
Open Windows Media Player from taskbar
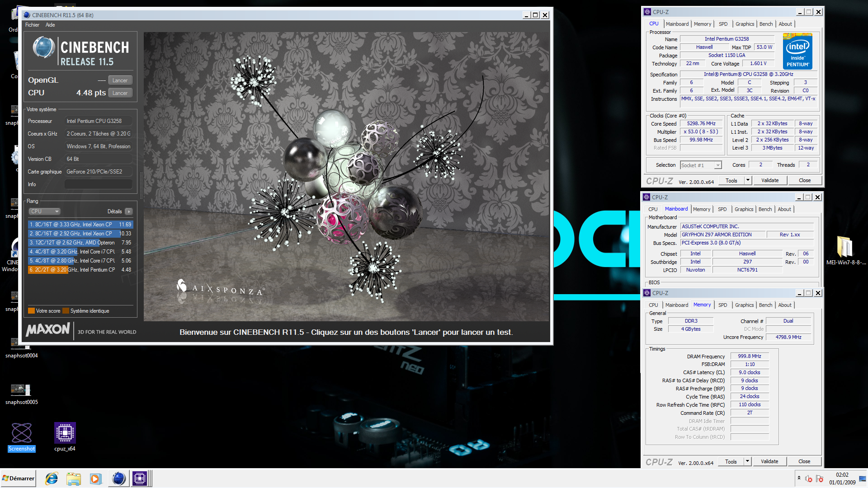pos(95,479)
